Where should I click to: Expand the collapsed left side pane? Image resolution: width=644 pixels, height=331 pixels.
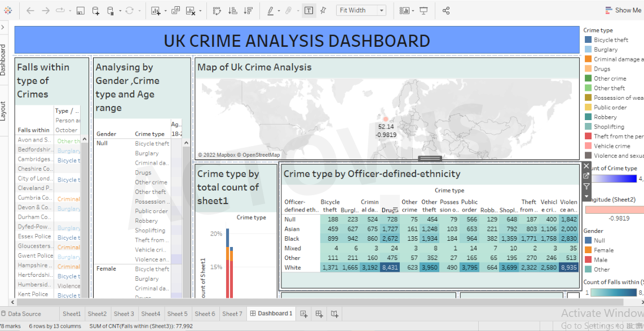pos(3,27)
